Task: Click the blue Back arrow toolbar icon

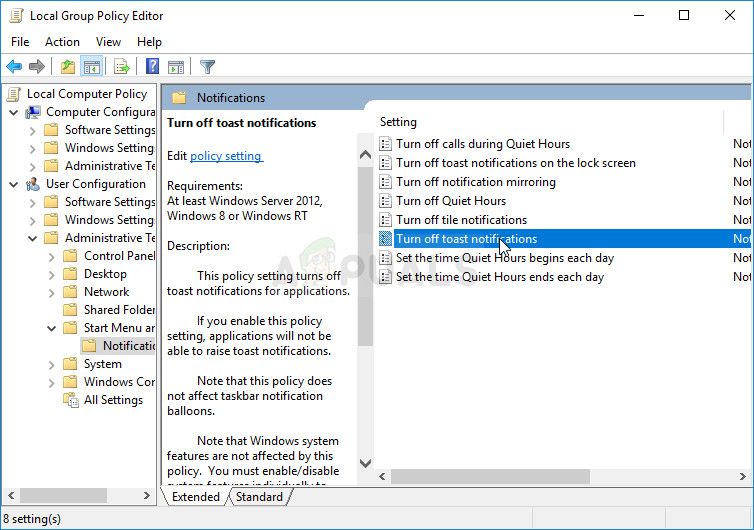Action: coord(14,66)
